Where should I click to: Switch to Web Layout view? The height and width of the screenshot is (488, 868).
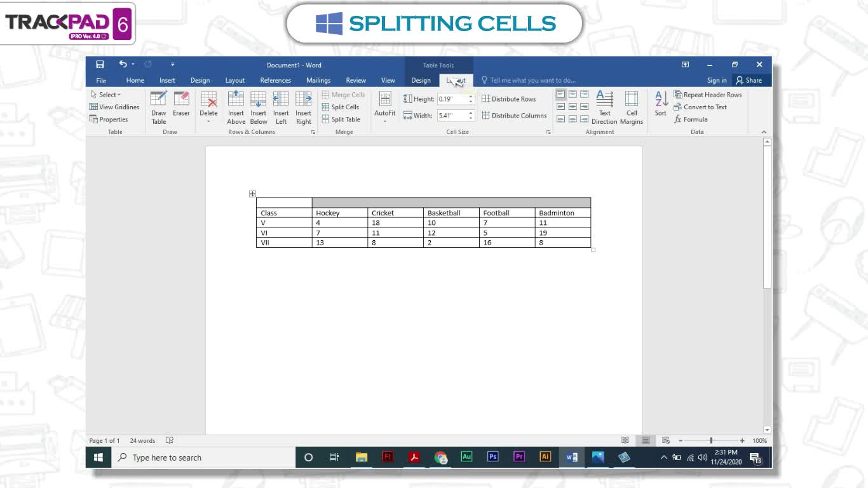click(666, 440)
